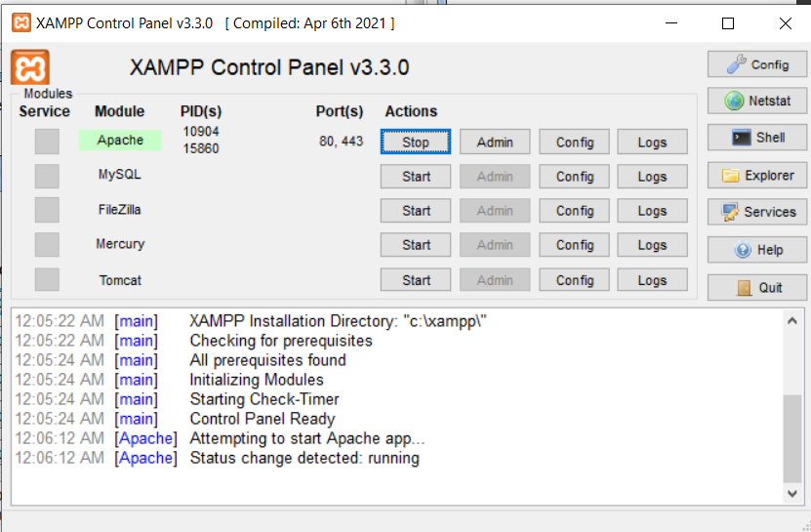Minimize the XAMPP Control Panel window
This screenshot has height=532, width=811.
(x=670, y=23)
